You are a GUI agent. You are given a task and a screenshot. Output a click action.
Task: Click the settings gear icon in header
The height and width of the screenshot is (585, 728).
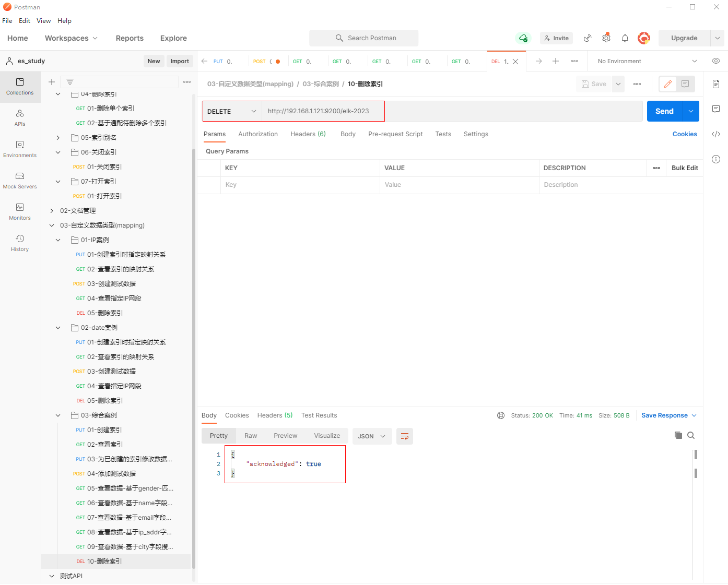click(606, 38)
